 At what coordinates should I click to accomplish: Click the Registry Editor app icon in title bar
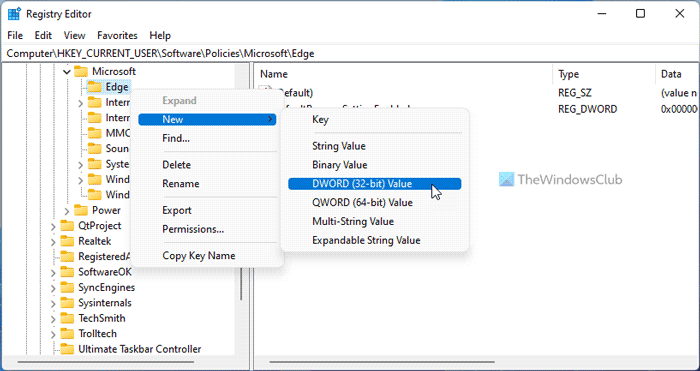coord(14,14)
